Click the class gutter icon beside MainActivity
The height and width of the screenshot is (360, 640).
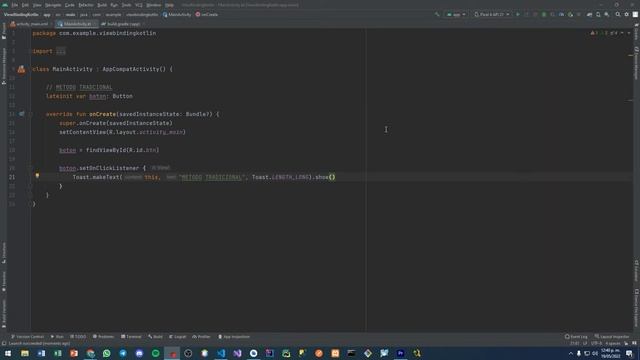[x=21, y=69]
